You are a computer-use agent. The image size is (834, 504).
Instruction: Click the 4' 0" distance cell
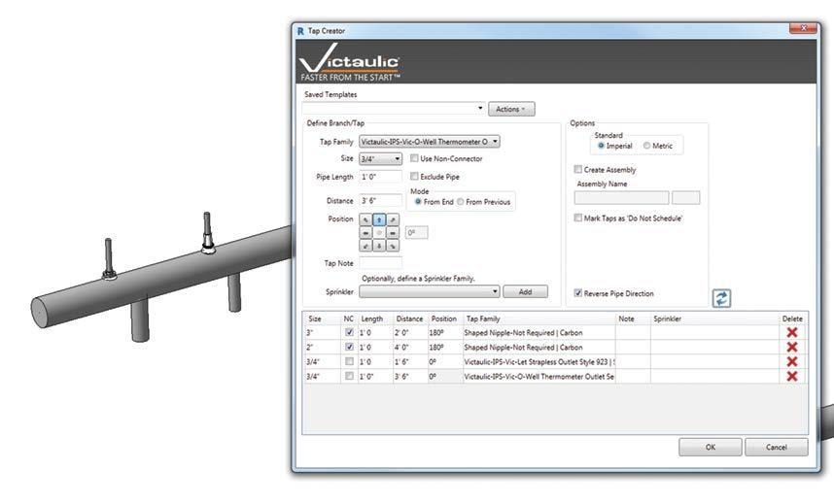pos(410,347)
